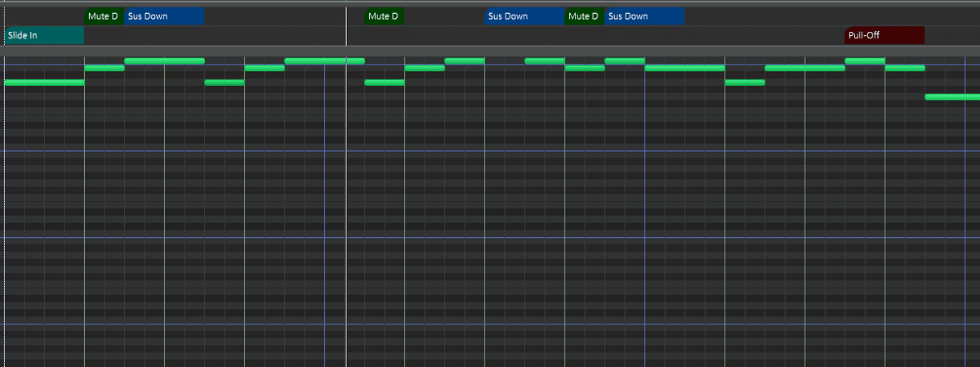Click the Sus Down block closest to Pull-Off

pyautogui.click(x=644, y=16)
